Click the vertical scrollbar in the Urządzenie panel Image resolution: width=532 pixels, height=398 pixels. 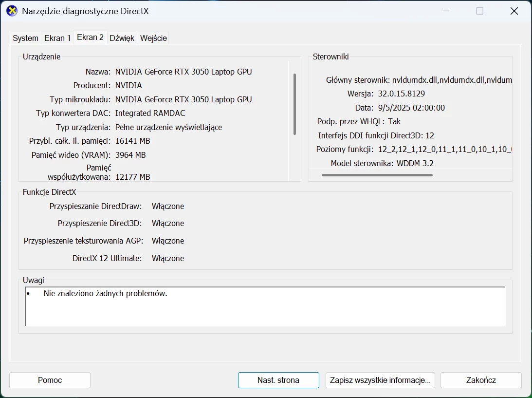(295, 104)
